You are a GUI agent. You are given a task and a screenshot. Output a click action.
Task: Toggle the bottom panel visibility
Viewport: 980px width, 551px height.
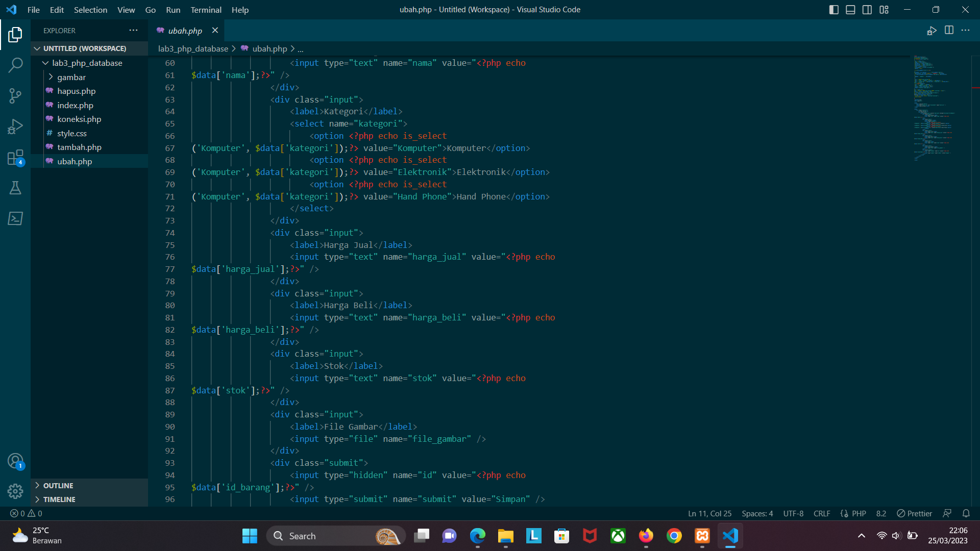[850, 9]
